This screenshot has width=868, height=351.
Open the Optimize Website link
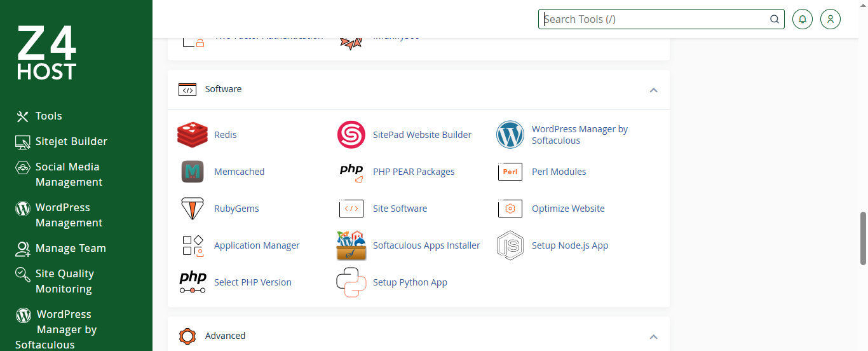(568, 209)
